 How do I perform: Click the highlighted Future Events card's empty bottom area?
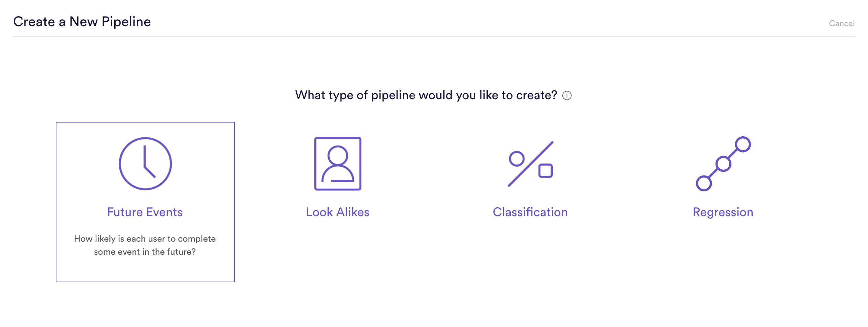coord(145,270)
